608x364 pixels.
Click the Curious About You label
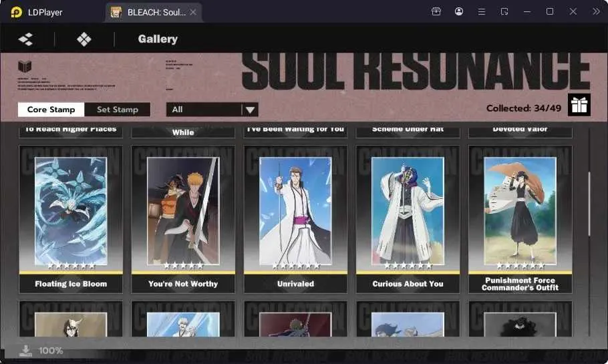[408, 284]
